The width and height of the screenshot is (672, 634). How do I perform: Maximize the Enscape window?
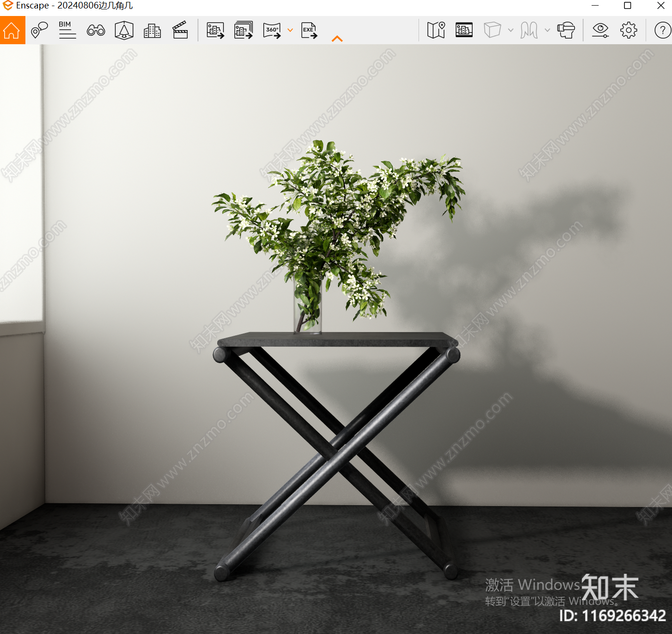coord(627,6)
